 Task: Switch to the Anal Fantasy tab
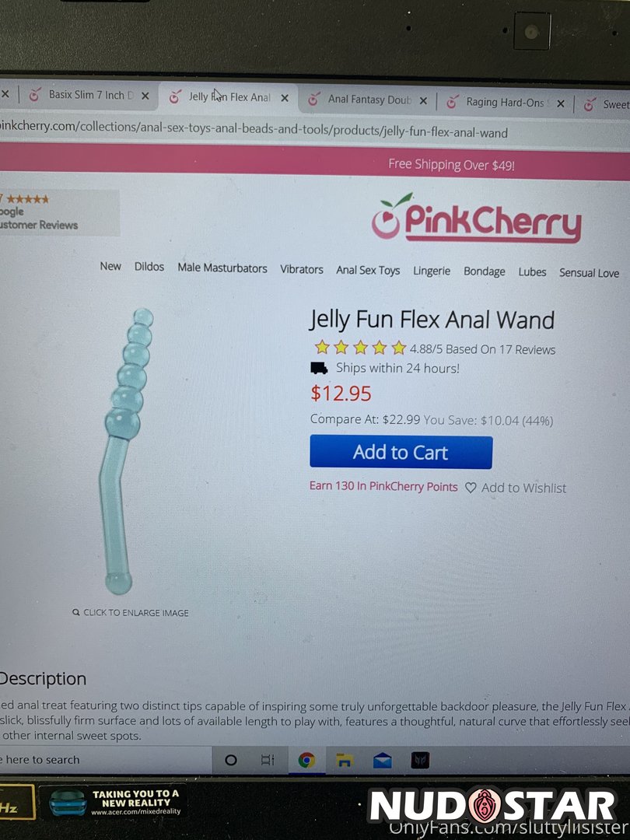pyautogui.click(x=369, y=100)
